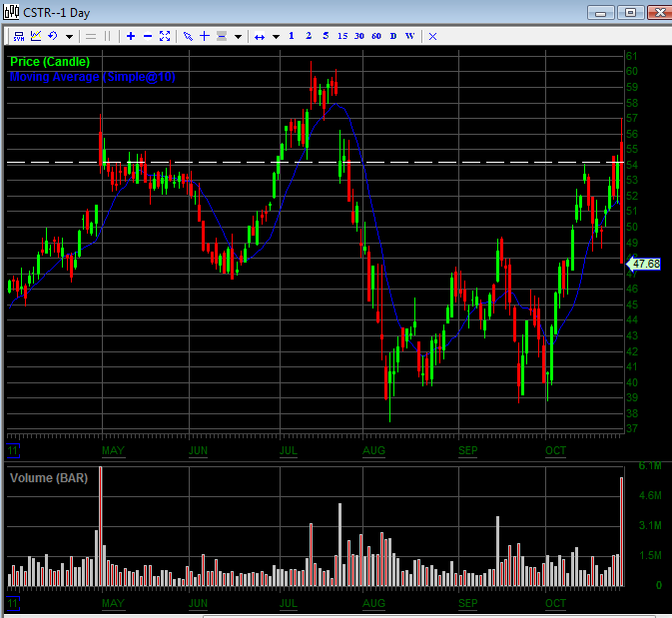Screen dimensions: 672x618
Task: Click the 47.68 current price tag
Action: (644, 264)
